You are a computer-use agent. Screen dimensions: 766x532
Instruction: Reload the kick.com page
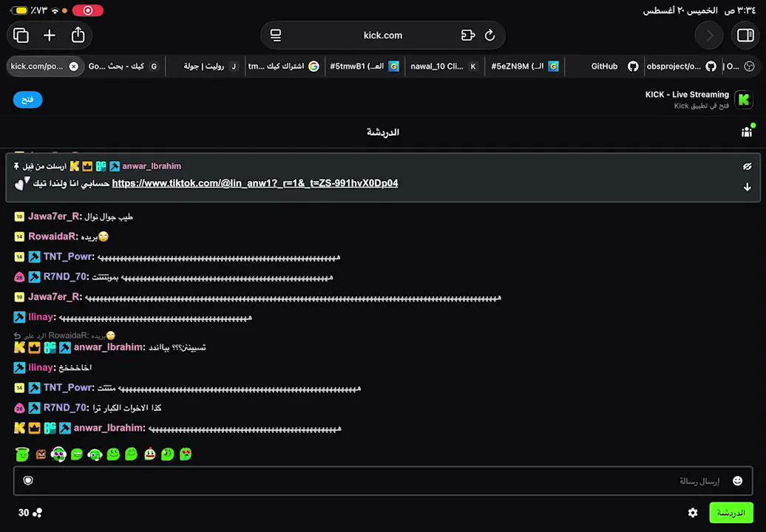click(x=490, y=35)
